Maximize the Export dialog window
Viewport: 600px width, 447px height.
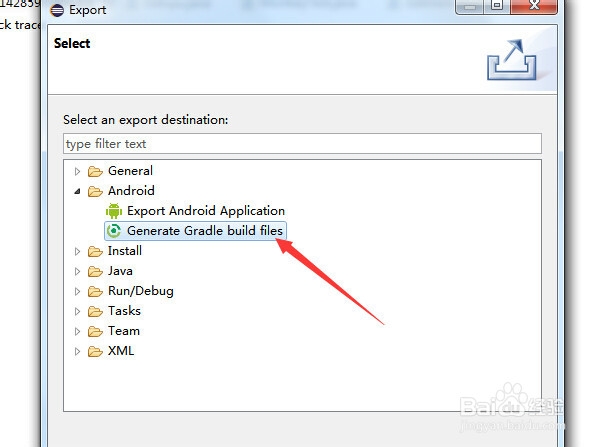click(497, 6)
